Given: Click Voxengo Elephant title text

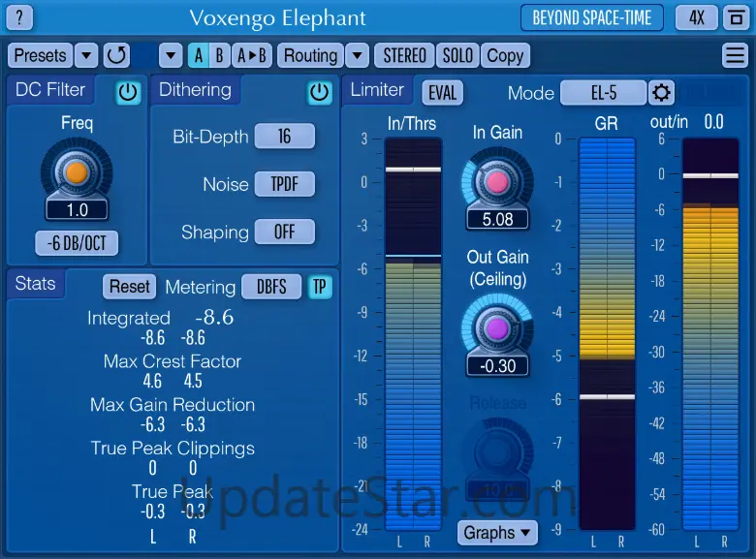Looking at the screenshot, I should (x=278, y=18).
